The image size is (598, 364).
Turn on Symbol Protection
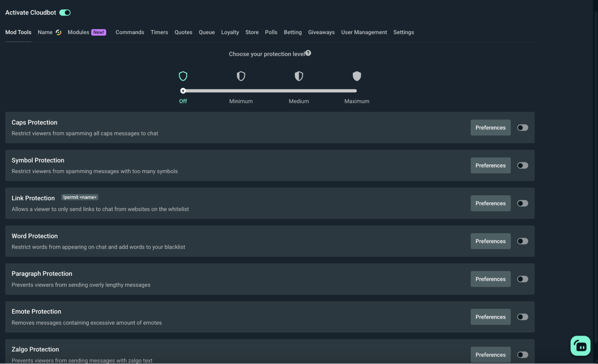[x=522, y=165]
